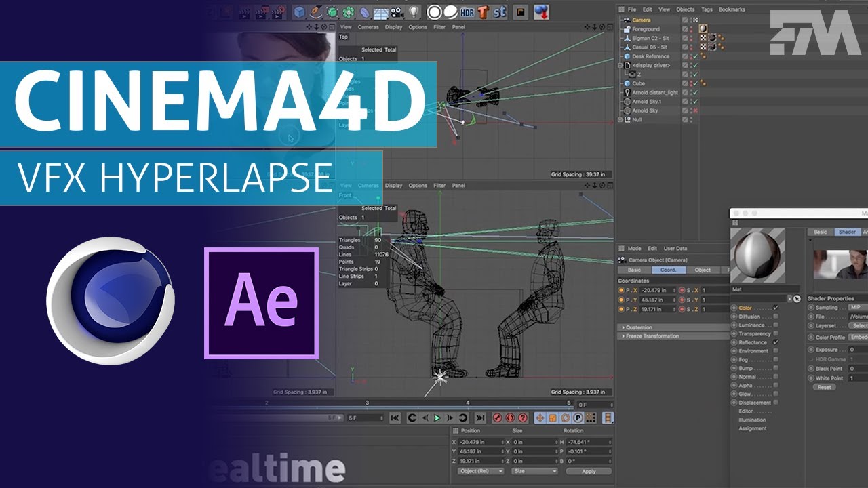The height and width of the screenshot is (488, 868).
Task: Switch to the Shader tab
Action: point(848,232)
